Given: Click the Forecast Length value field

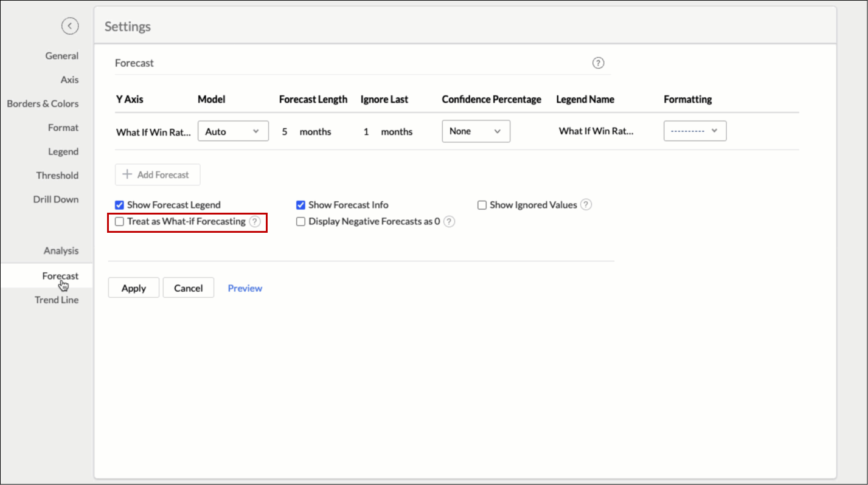Looking at the screenshot, I should point(285,131).
